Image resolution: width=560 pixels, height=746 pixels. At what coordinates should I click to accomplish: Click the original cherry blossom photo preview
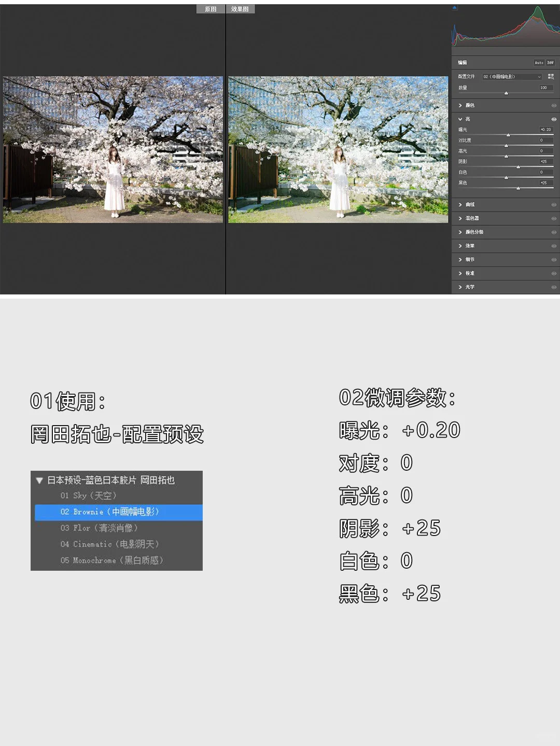(113, 150)
